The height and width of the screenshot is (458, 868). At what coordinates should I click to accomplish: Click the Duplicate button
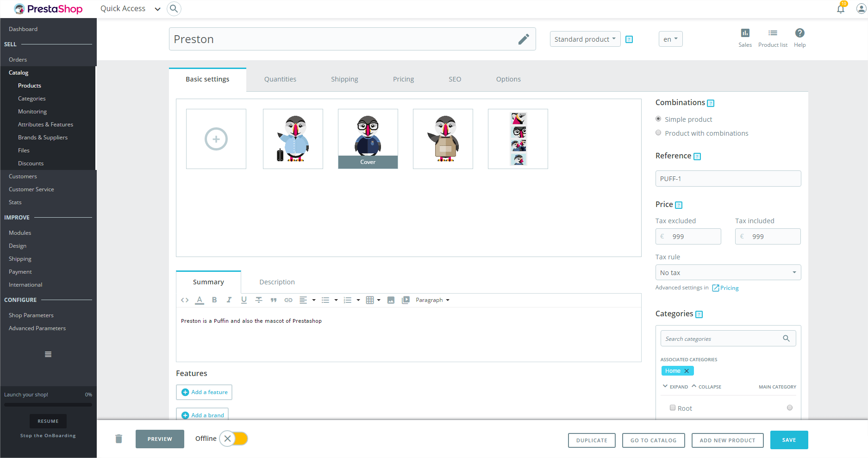592,440
